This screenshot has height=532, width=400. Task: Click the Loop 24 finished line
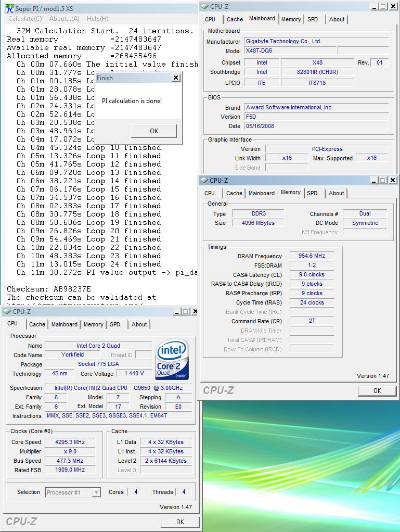tap(89, 264)
